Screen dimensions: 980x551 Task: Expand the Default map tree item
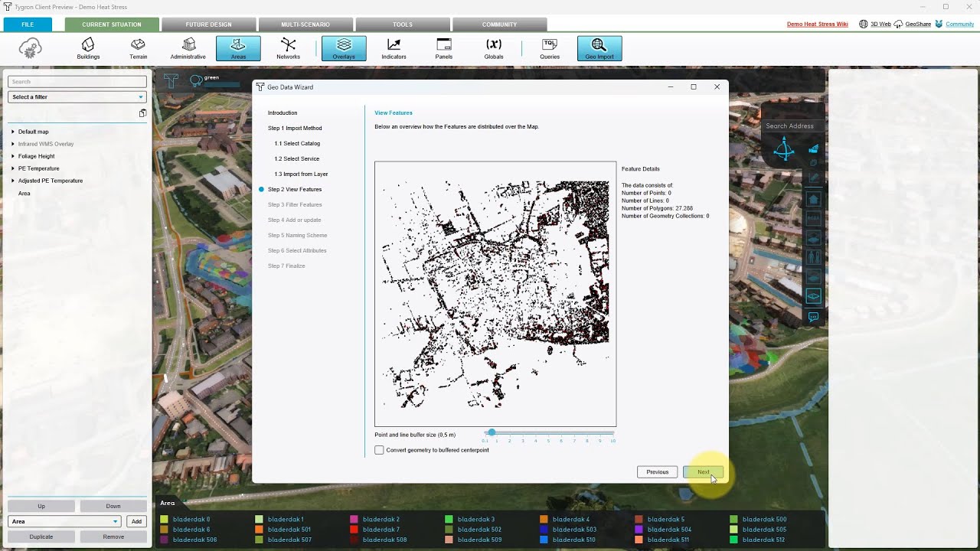(x=13, y=132)
